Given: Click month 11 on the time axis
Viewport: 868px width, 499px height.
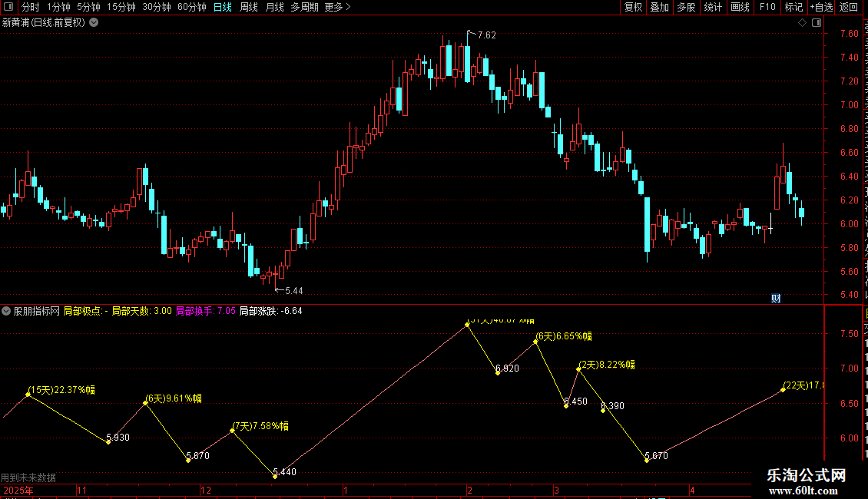Looking at the screenshot, I should [82, 490].
